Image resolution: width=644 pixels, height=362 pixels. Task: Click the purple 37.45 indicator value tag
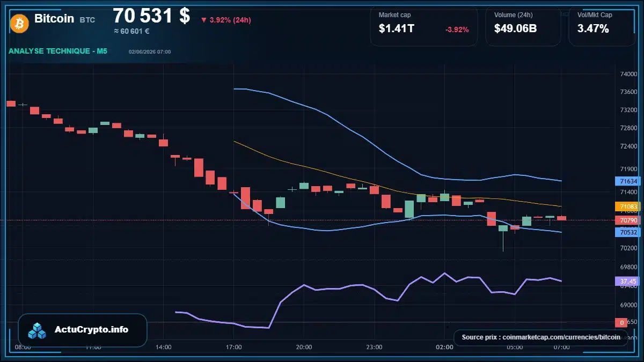[x=628, y=281]
